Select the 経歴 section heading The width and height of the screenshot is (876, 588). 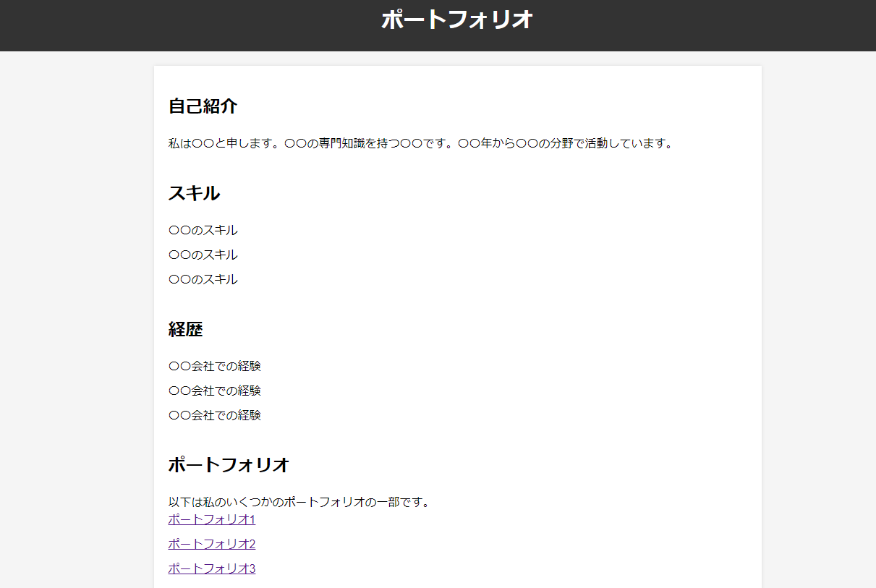(185, 329)
